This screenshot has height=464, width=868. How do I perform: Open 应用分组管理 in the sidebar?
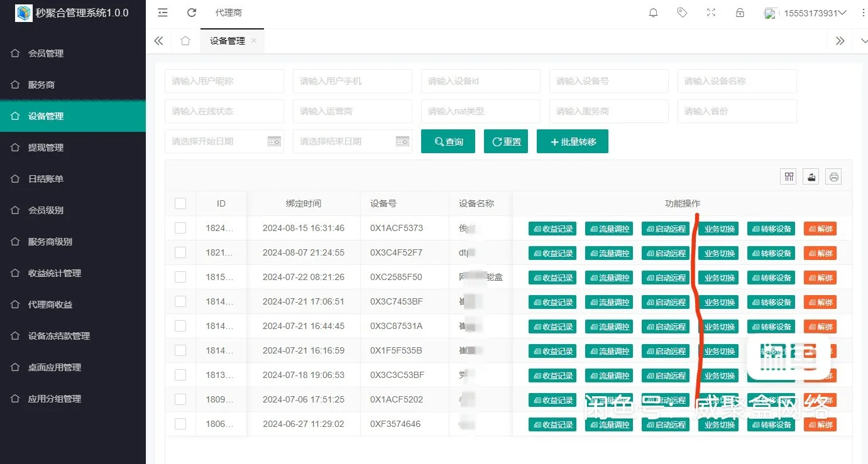pos(73,399)
